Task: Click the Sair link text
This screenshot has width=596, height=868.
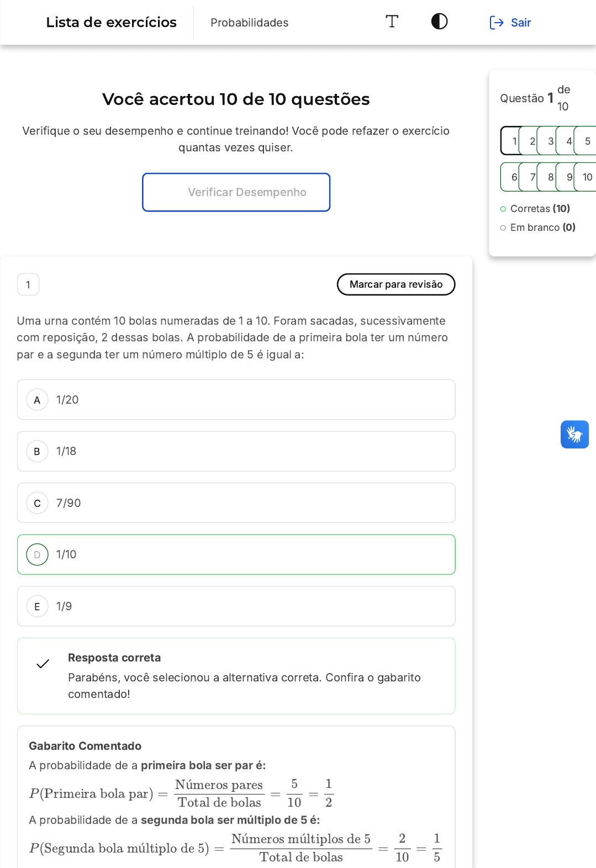Action: click(x=520, y=23)
